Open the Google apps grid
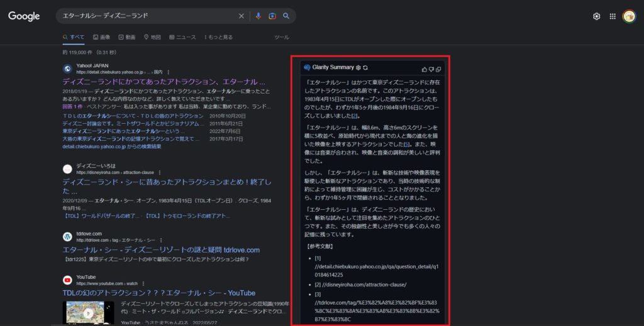 pyautogui.click(x=613, y=16)
